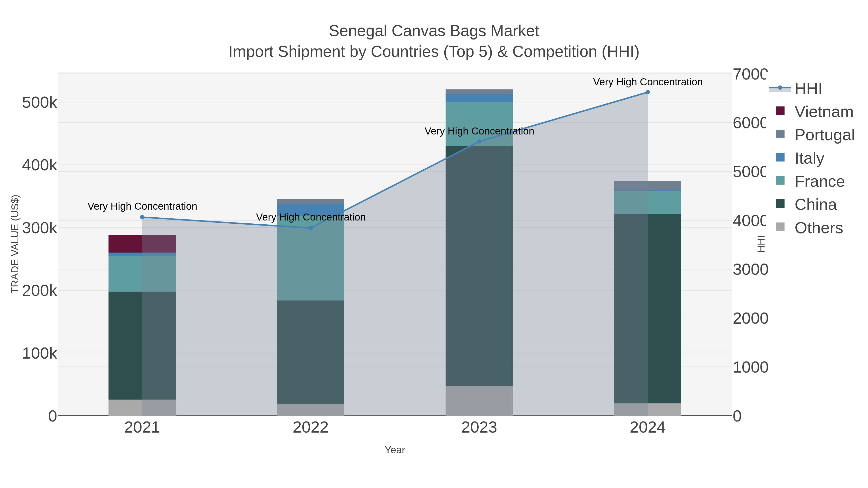The image size is (868, 488).
Task: Click the 2023 x-axis label
Action: click(x=479, y=428)
